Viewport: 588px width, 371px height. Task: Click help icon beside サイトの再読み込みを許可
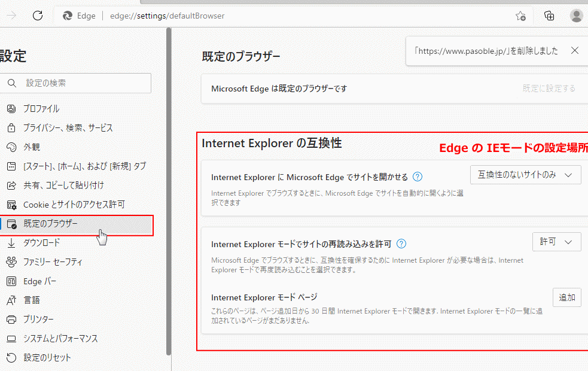click(401, 244)
